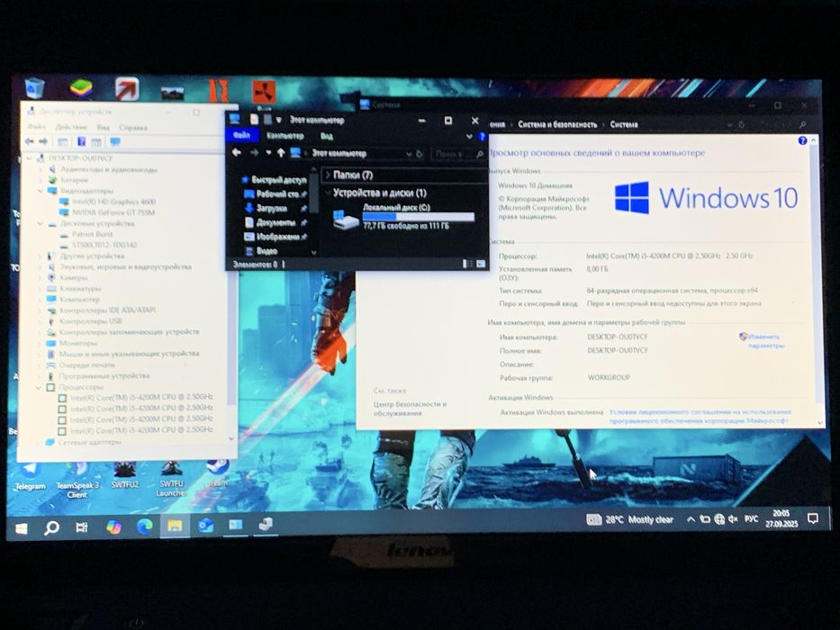Click Система и безопасность breadcrumb
The image size is (840, 630).
click(x=557, y=124)
